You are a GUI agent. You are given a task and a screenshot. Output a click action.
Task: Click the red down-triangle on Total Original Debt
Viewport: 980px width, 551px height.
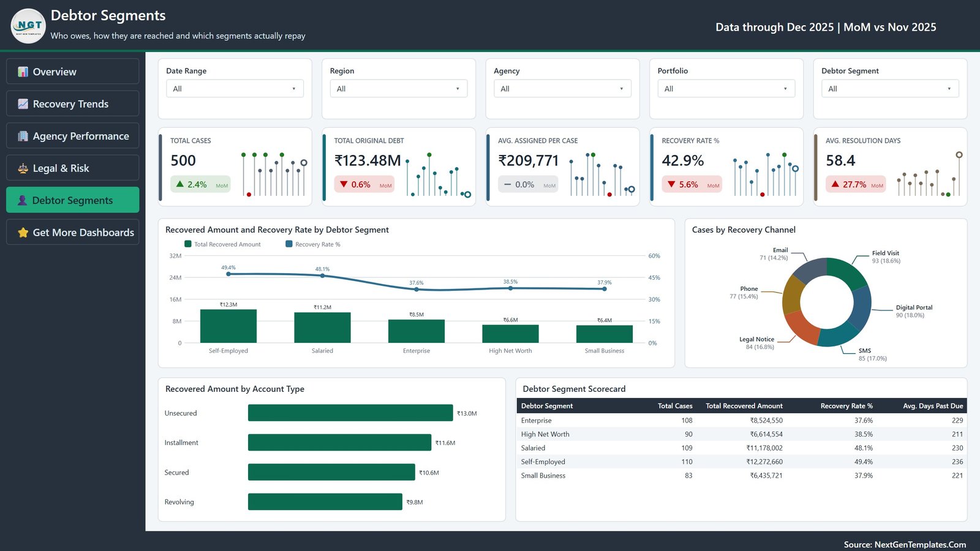(344, 184)
